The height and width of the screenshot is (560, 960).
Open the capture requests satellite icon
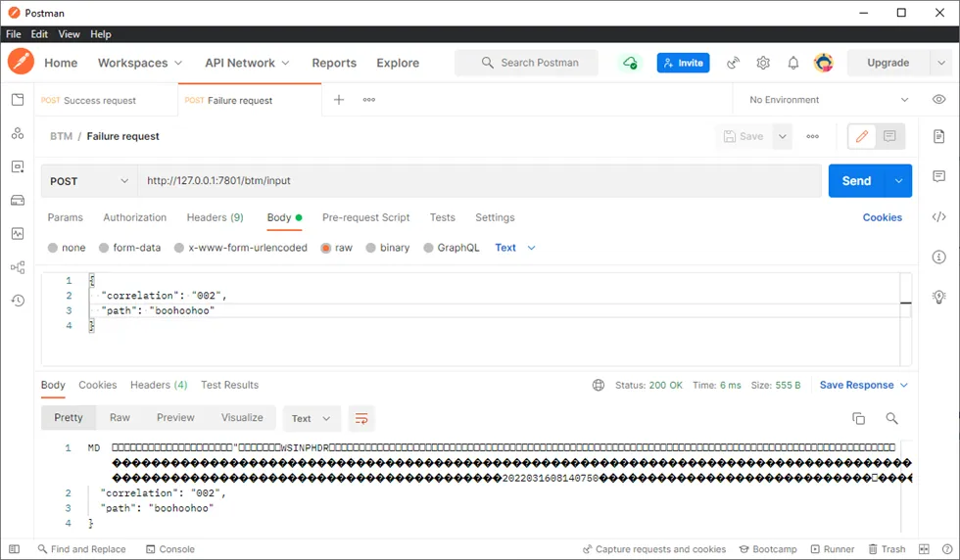tap(733, 63)
